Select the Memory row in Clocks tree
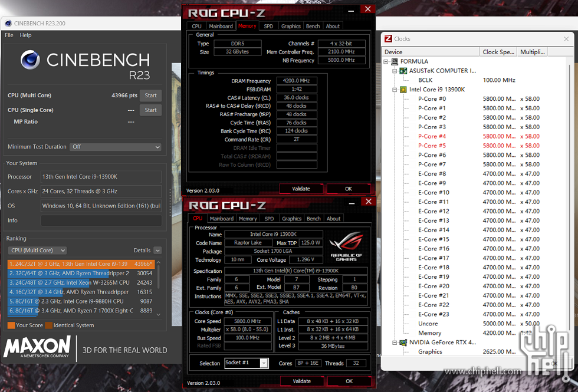The height and width of the screenshot is (392, 578). pyautogui.click(x=429, y=333)
